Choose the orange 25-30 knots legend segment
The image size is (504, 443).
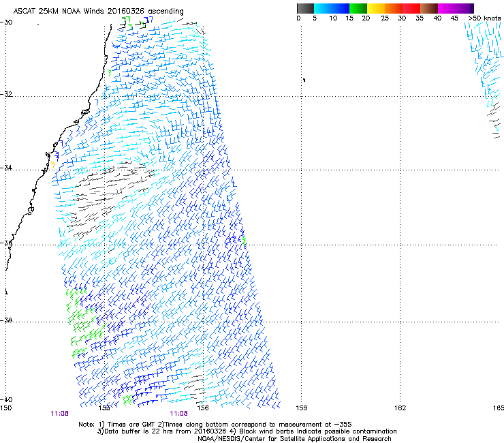point(394,8)
